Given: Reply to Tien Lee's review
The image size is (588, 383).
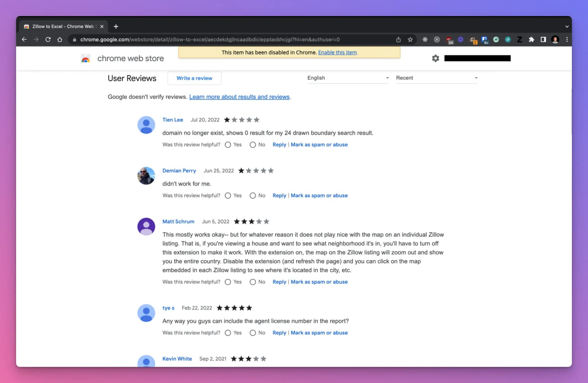Looking at the screenshot, I should (x=279, y=145).
